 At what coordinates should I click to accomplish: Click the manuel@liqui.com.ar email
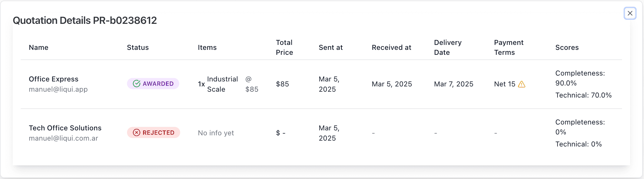click(x=63, y=138)
